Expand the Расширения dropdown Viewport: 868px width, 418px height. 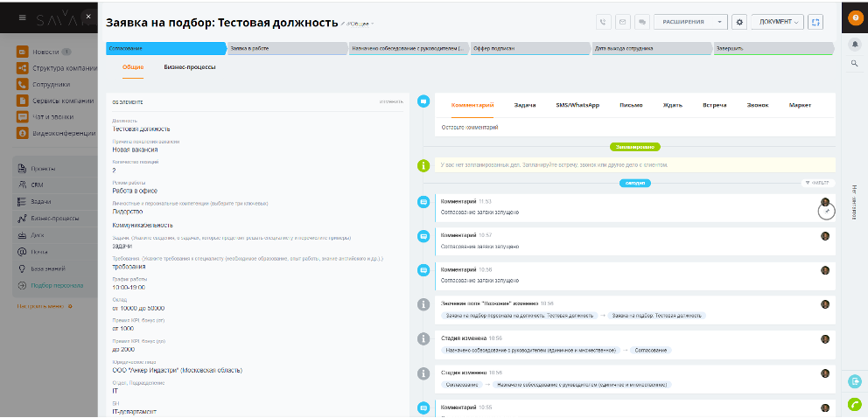click(690, 22)
